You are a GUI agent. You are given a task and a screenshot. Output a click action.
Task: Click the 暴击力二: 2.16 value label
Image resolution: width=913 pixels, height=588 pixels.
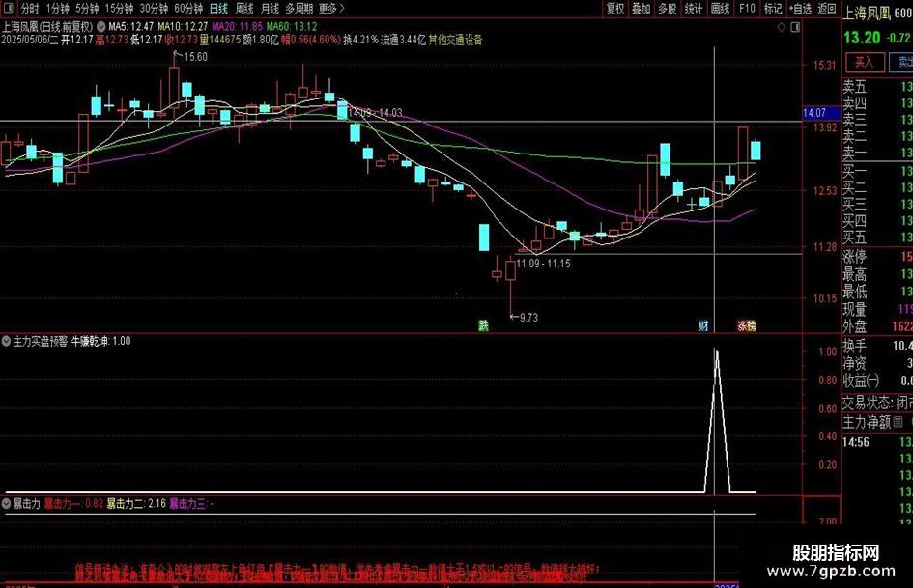click(136, 504)
